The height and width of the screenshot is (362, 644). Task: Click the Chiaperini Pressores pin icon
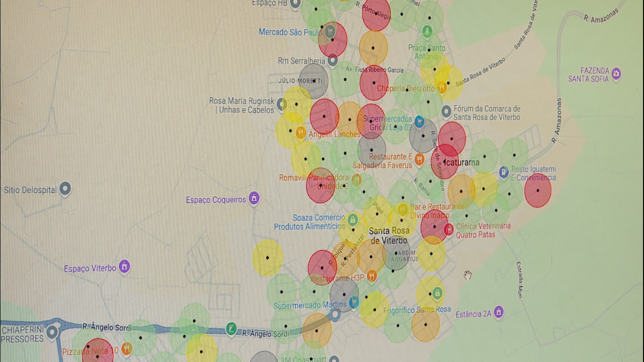click(52, 333)
